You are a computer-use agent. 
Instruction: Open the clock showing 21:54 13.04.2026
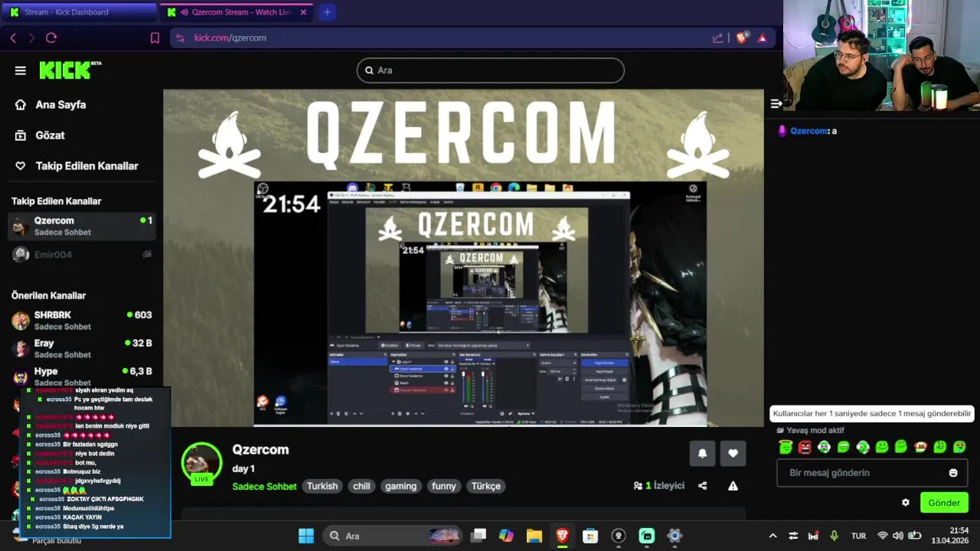click(x=950, y=535)
